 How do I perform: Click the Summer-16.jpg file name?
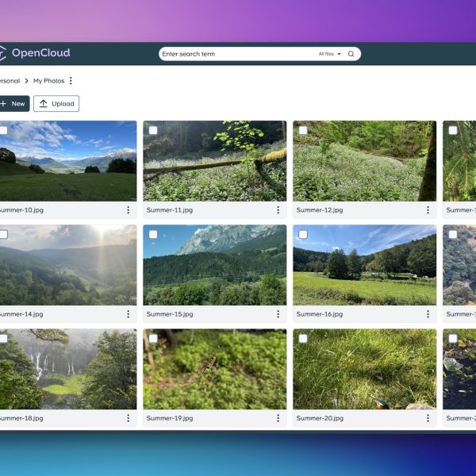pyautogui.click(x=320, y=314)
